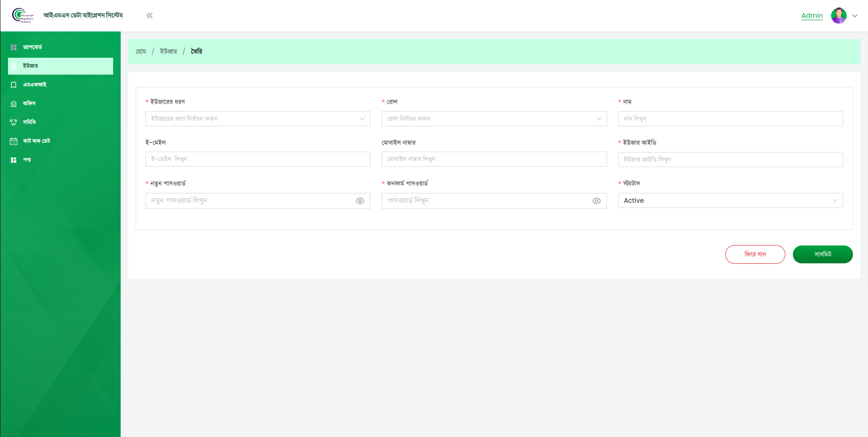The height and width of the screenshot is (437, 868).
Task: Toggle confirm password visibility eye icon
Action: (x=596, y=201)
